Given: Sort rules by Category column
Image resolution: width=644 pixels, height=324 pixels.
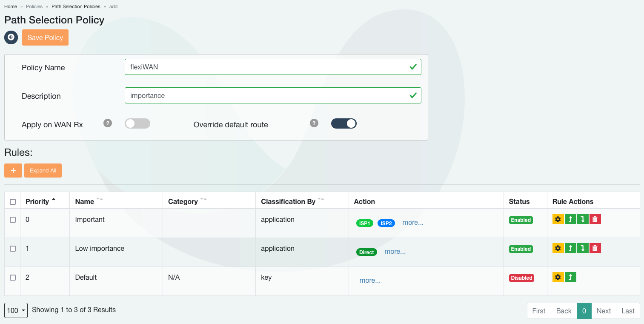Looking at the screenshot, I should click(203, 199).
